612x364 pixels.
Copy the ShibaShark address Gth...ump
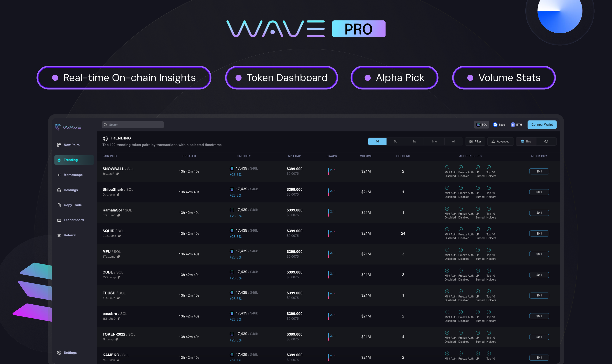click(x=118, y=195)
